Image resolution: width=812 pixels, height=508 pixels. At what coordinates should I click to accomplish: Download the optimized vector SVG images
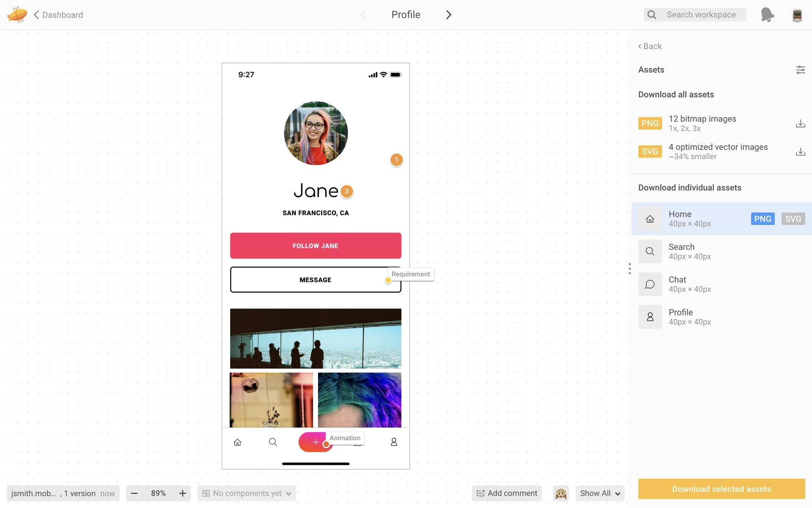pyautogui.click(x=800, y=152)
